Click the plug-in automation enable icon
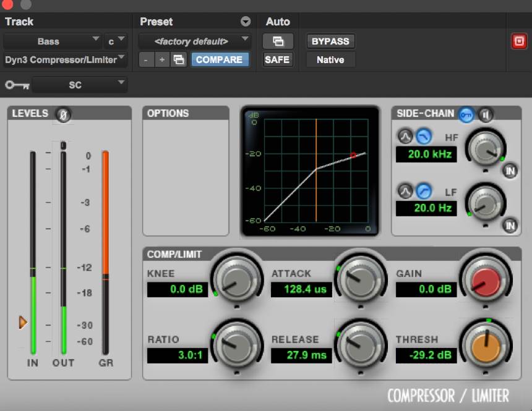 (x=278, y=41)
